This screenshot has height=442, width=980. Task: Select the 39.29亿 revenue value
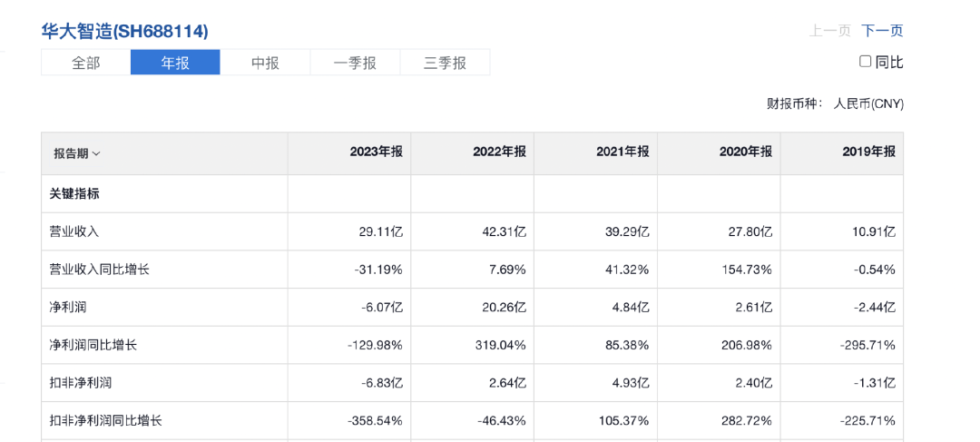point(629,232)
